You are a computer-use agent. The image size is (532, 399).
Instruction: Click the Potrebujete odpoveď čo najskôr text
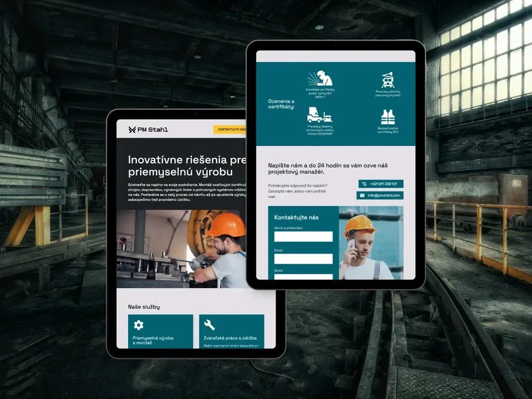pyautogui.click(x=298, y=191)
